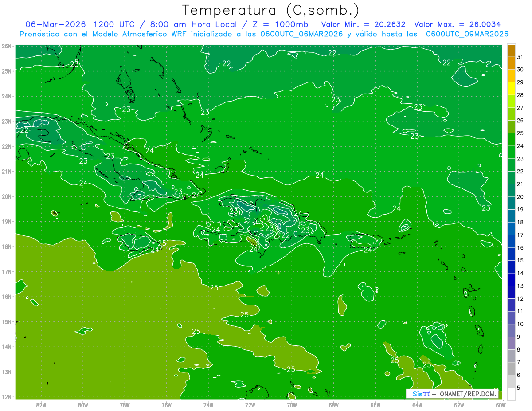532x411 pixels.
Task: Click the '72W' longitude axis label
Action: [x=250, y=405]
